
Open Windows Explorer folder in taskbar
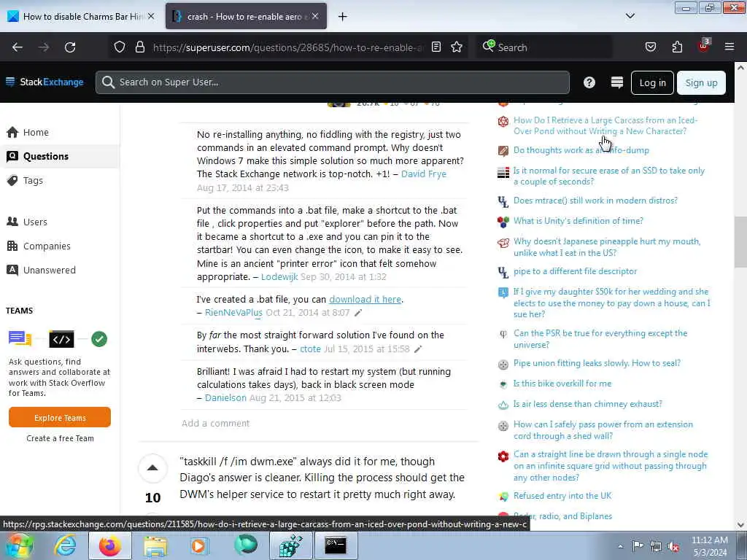[x=155, y=545]
